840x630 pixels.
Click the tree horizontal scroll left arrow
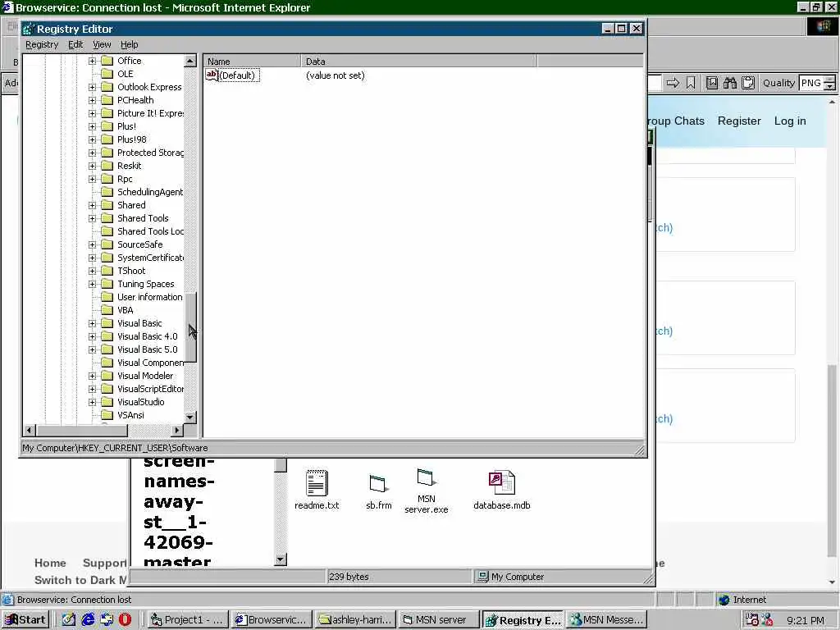(30, 430)
